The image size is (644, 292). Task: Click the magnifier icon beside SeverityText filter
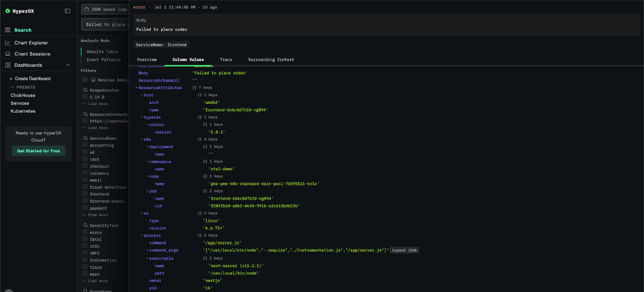pos(85,226)
